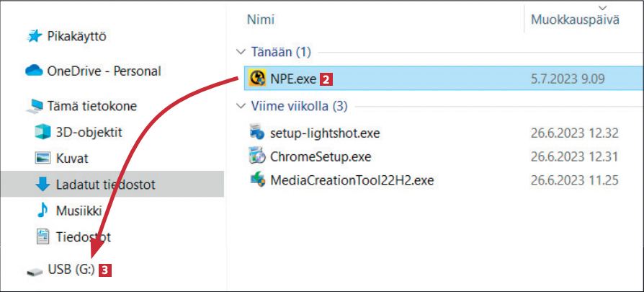Click the OneDrive cloud icon

pyautogui.click(x=34, y=71)
